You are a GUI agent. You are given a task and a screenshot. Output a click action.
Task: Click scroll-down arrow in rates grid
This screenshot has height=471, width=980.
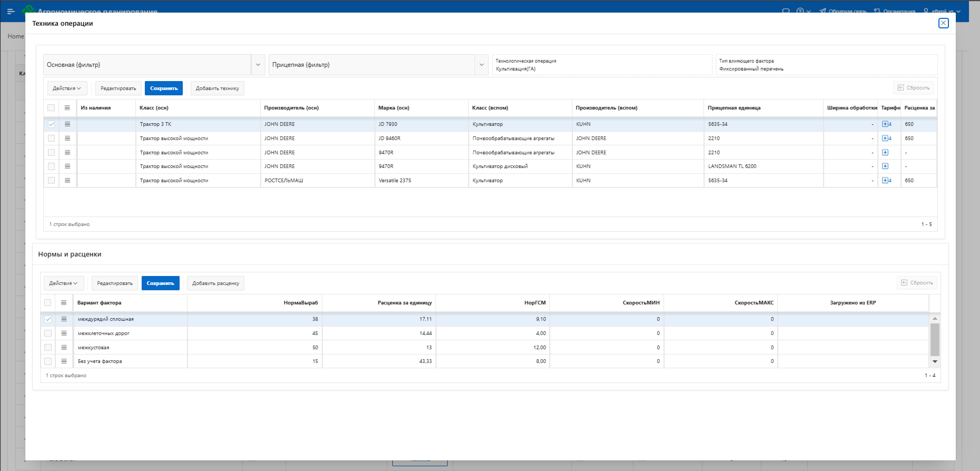(x=935, y=361)
